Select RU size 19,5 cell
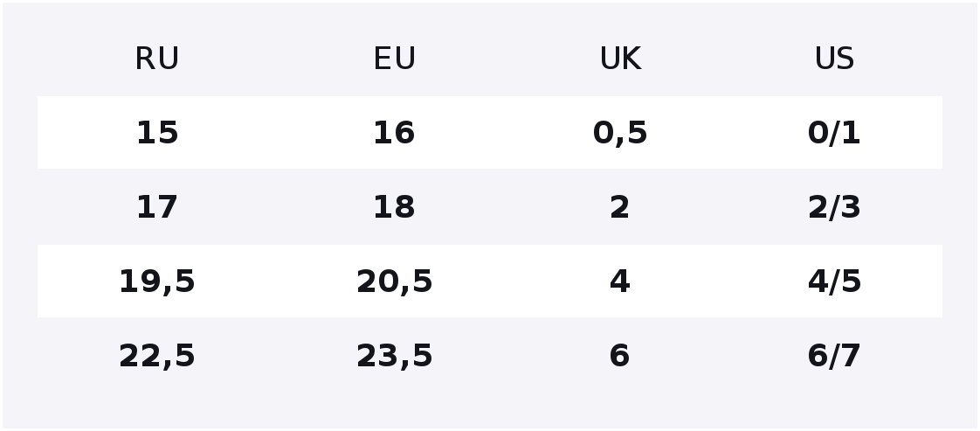This screenshot has height=431, width=980. pos(157,282)
